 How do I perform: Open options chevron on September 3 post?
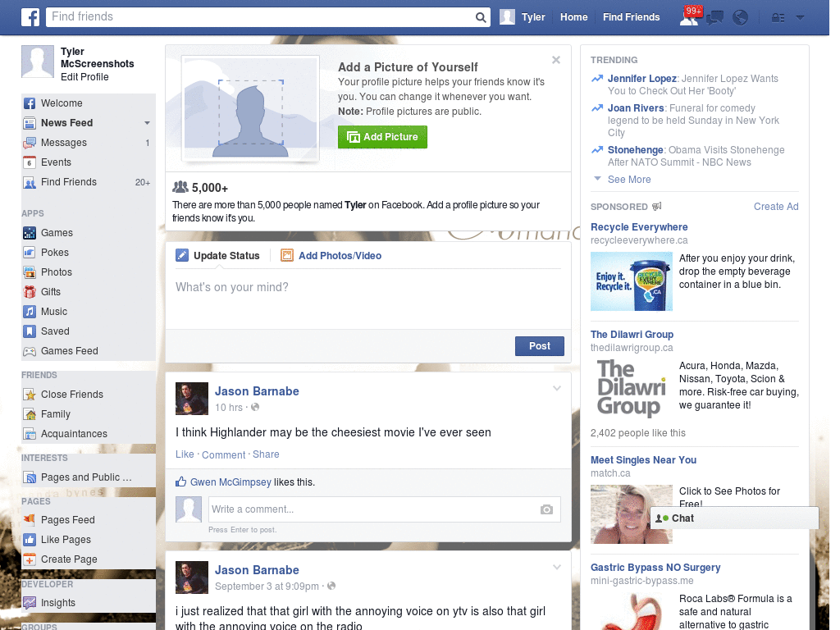click(557, 567)
